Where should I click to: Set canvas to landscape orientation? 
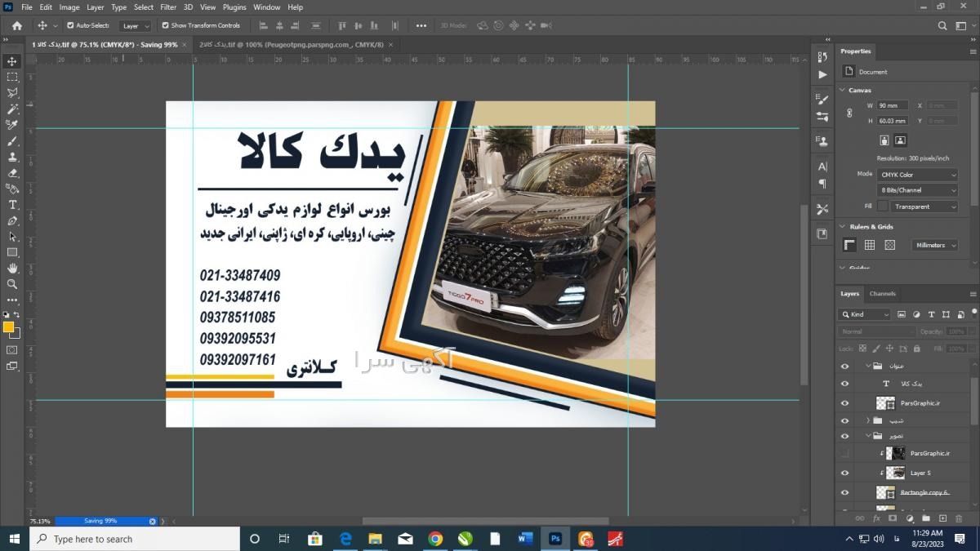(900, 140)
